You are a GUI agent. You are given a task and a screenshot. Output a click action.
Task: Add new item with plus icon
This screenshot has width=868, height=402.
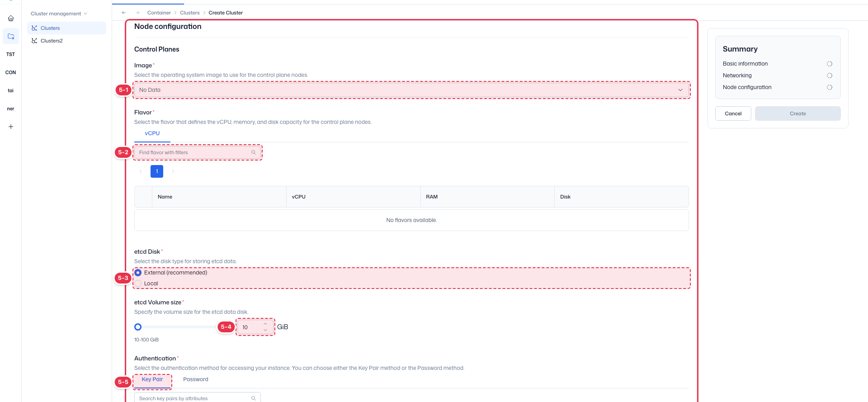[11, 127]
